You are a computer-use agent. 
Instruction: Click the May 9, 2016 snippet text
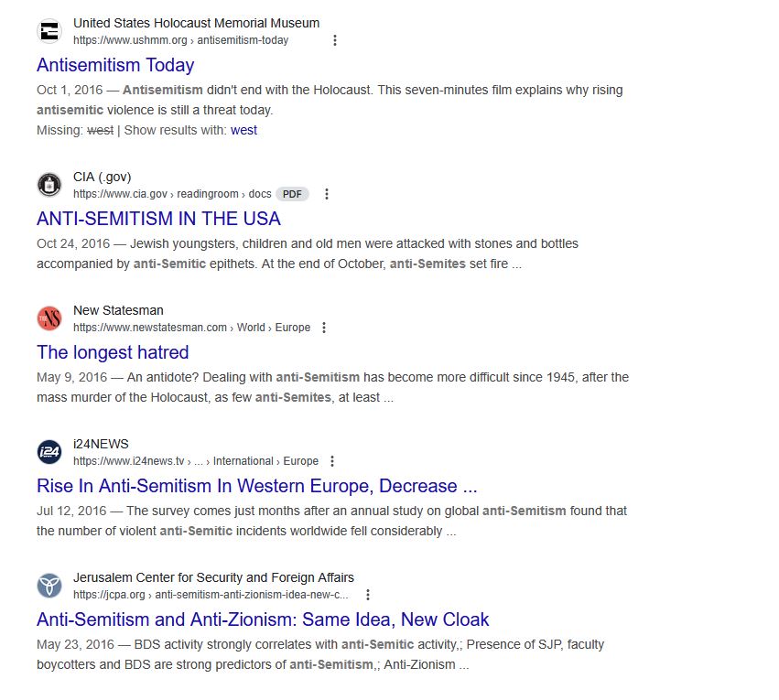click(332, 387)
